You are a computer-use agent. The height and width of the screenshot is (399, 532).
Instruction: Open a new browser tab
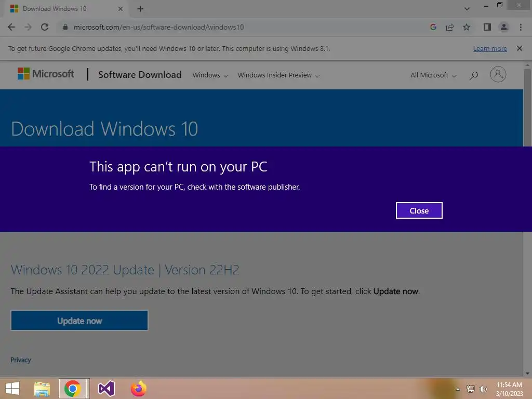(140, 9)
